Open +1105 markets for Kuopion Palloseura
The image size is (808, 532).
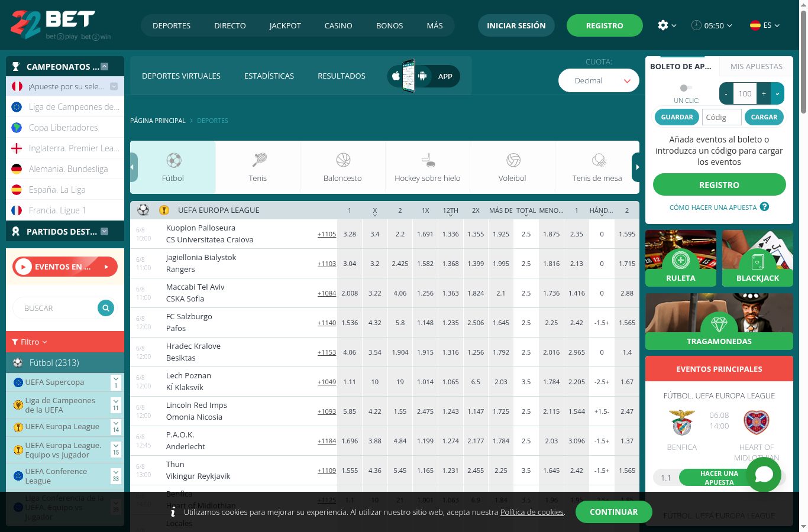click(327, 234)
